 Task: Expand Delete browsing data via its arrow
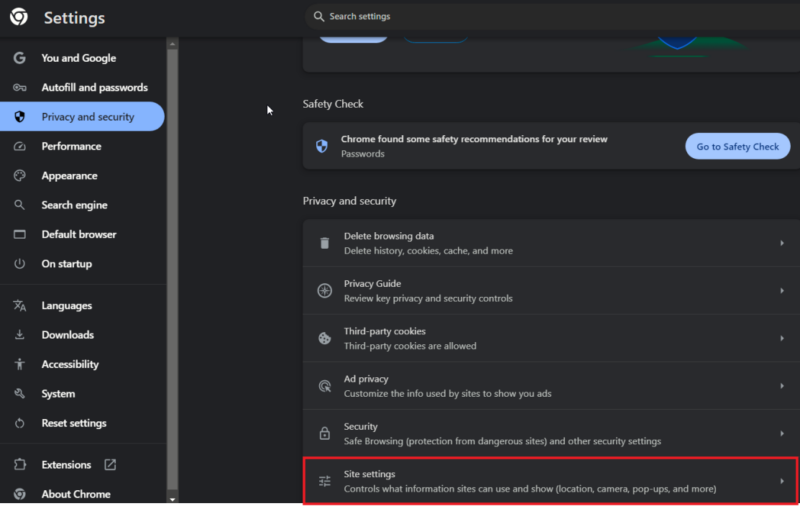pyautogui.click(x=782, y=243)
